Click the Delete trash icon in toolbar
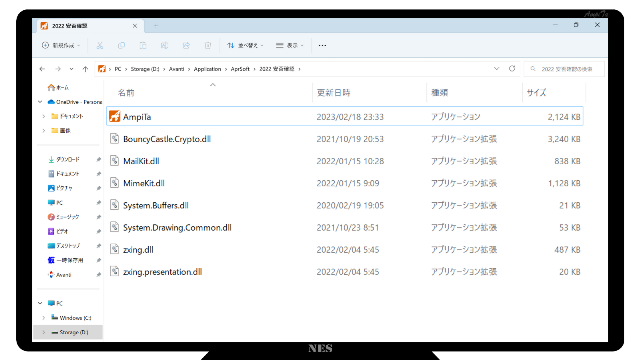Image resolution: width=640 pixels, height=360 pixels. pos(208,45)
